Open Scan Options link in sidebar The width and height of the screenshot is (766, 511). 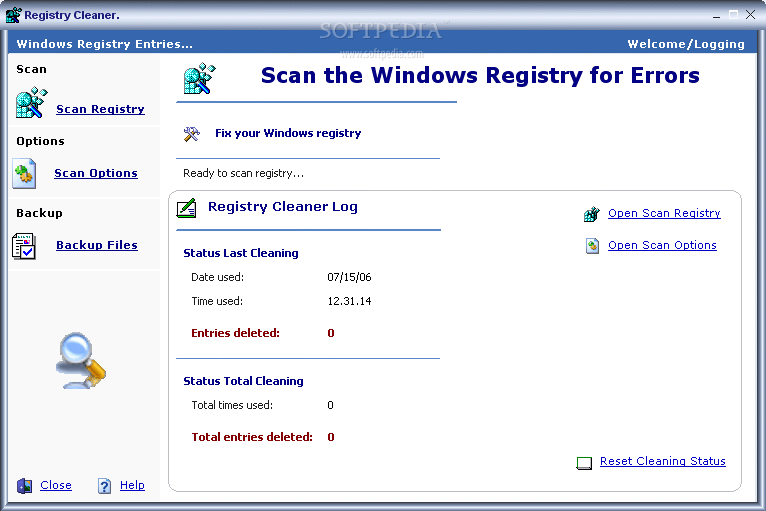coord(96,173)
